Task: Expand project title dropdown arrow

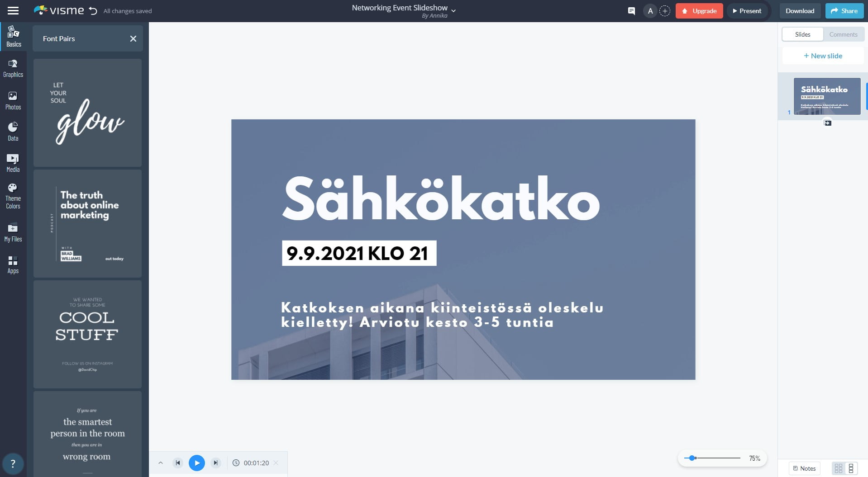Action: 453,11
